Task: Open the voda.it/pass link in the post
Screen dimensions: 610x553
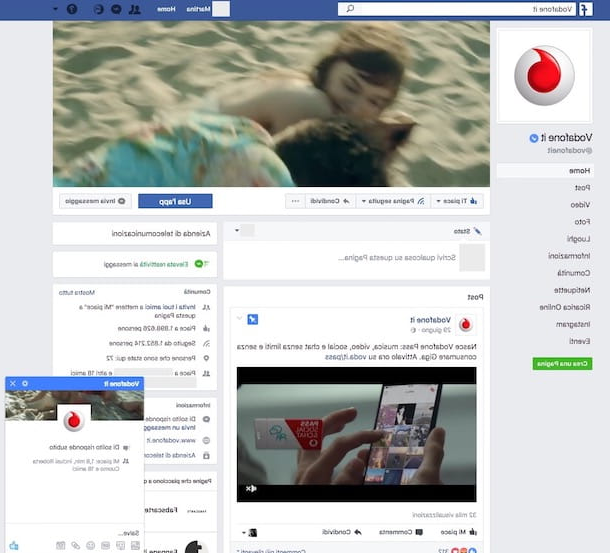Action: pos(346,357)
